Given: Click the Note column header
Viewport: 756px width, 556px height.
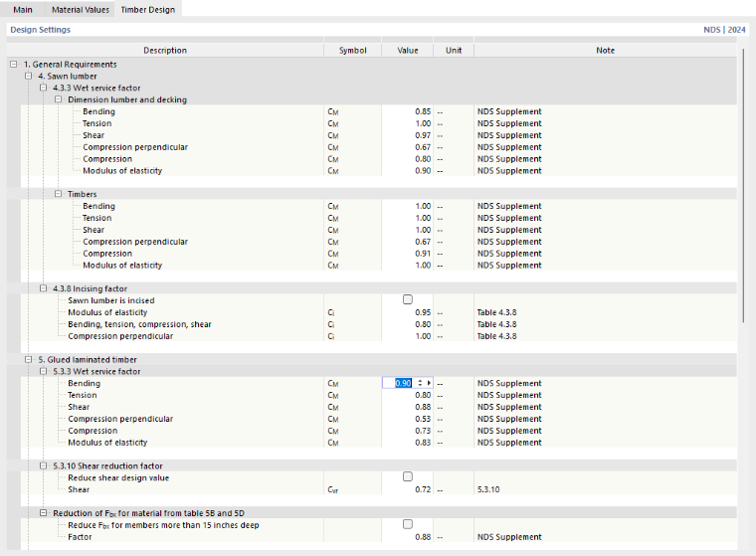Looking at the screenshot, I should tap(605, 50).
